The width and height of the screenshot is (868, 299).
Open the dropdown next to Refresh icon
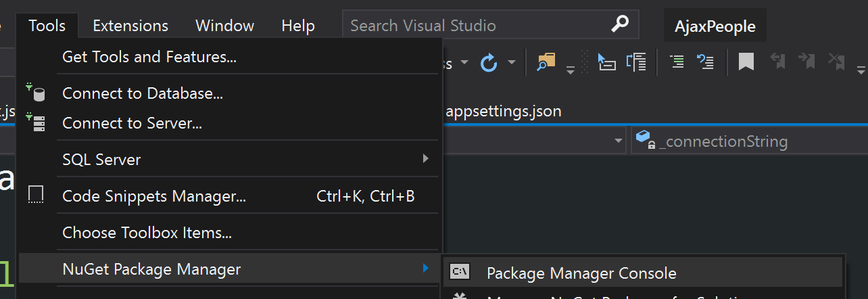512,63
